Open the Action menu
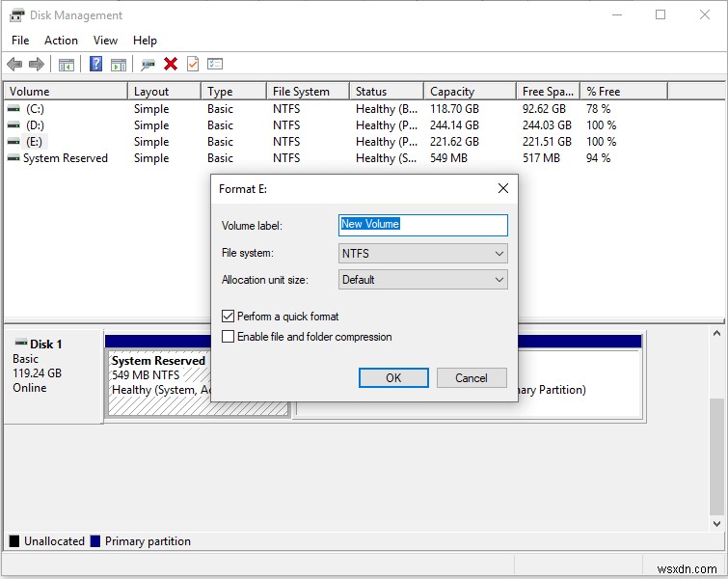 (x=61, y=41)
